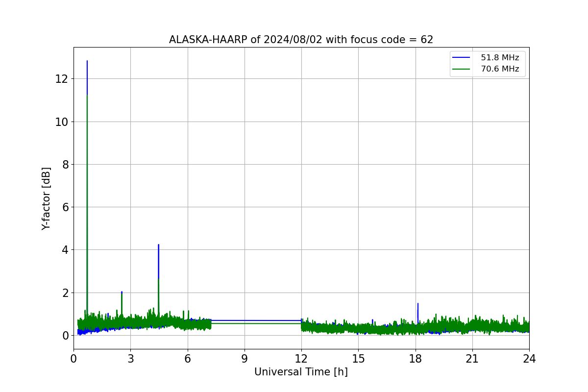
Task: Click the 70.6 MHz legend label
Action: point(500,69)
